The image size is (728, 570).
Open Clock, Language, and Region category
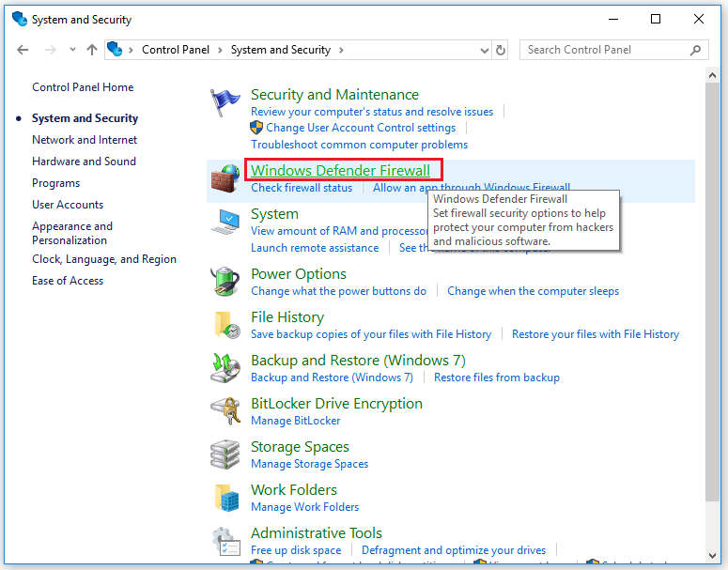tap(104, 259)
